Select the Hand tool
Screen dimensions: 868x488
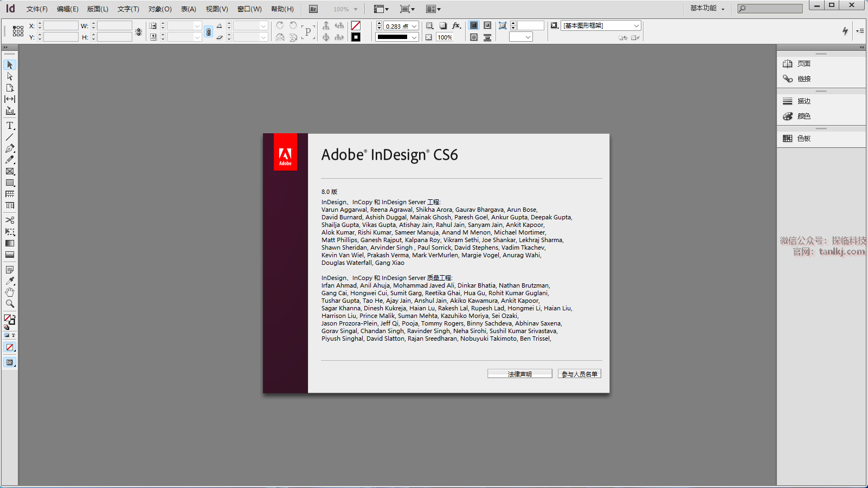(10, 292)
